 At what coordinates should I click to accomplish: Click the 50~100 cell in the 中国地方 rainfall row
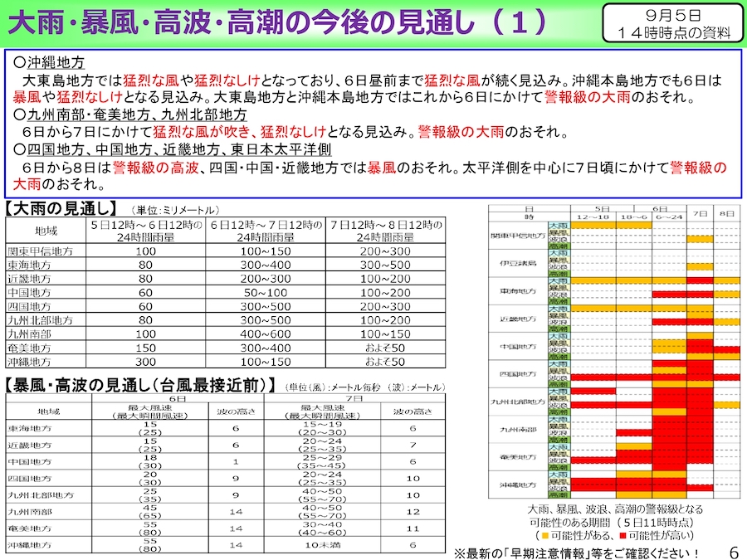(266, 293)
